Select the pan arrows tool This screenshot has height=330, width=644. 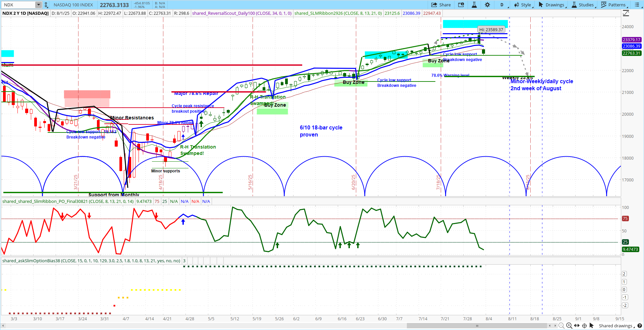(x=577, y=326)
